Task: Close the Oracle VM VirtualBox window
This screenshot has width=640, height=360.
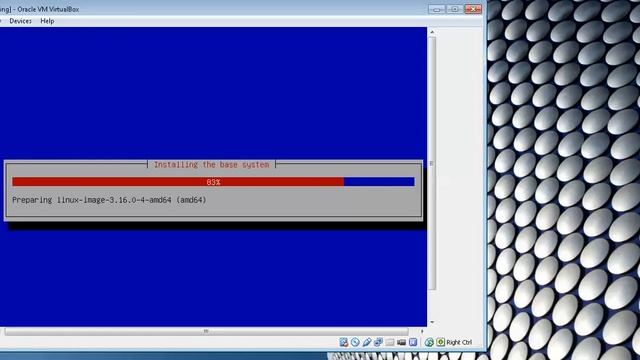Action: [x=473, y=9]
